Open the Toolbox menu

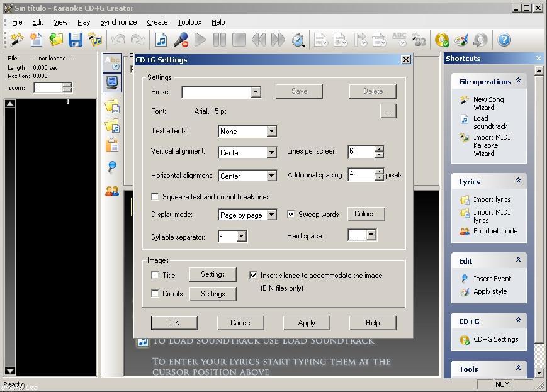[x=189, y=22]
